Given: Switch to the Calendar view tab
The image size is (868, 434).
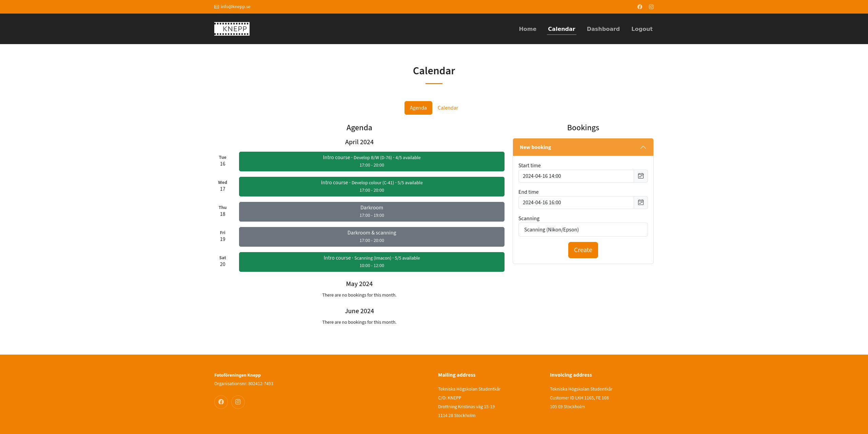Looking at the screenshot, I should pos(448,108).
